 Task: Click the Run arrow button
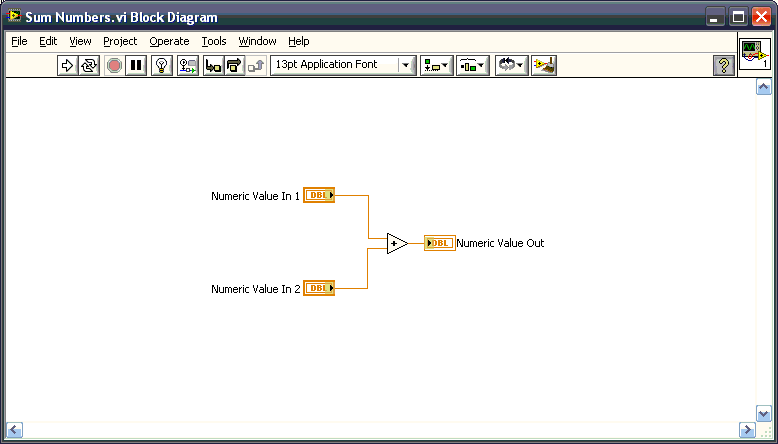[x=67, y=65]
